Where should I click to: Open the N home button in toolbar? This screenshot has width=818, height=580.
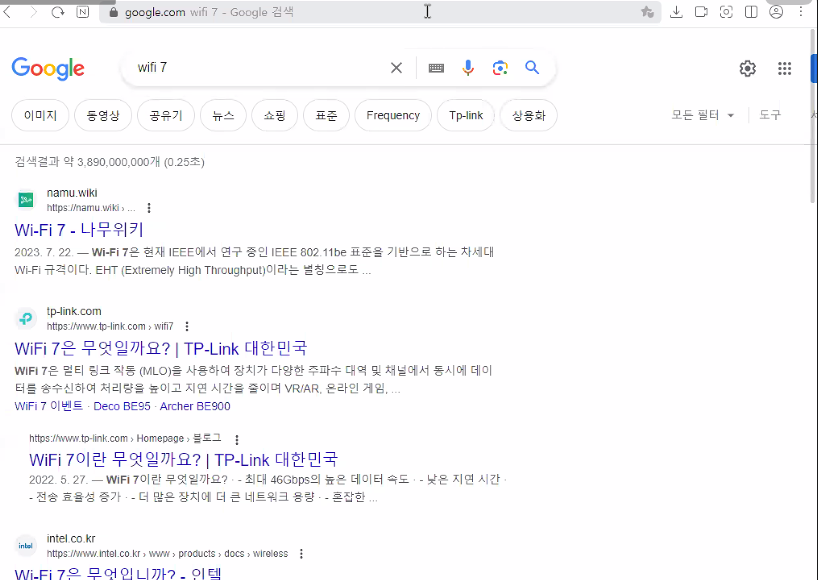point(82,12)
